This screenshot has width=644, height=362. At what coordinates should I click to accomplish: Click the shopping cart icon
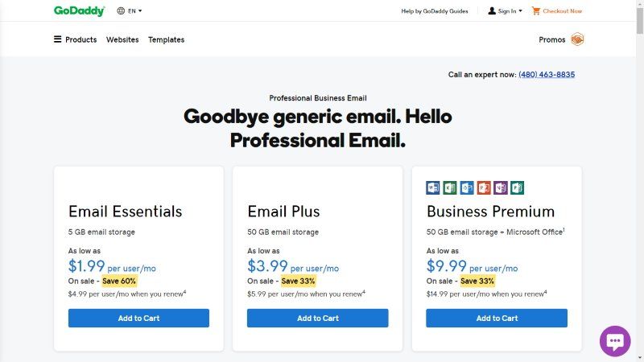point(536,11)
